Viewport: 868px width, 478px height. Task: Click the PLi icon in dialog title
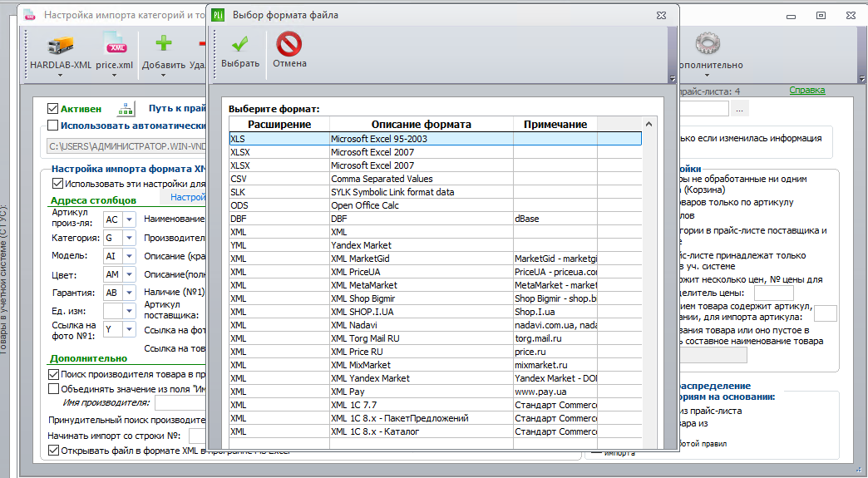(218, 15)
